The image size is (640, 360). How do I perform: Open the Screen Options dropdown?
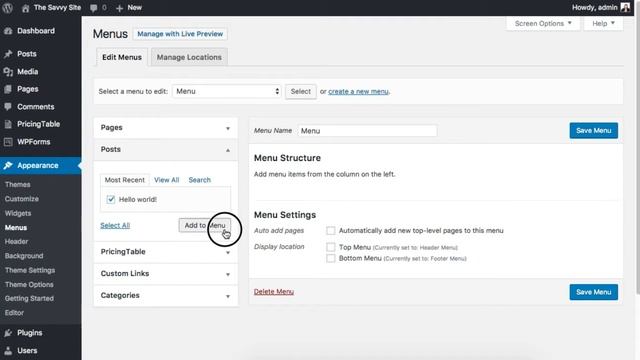point(543,23)
